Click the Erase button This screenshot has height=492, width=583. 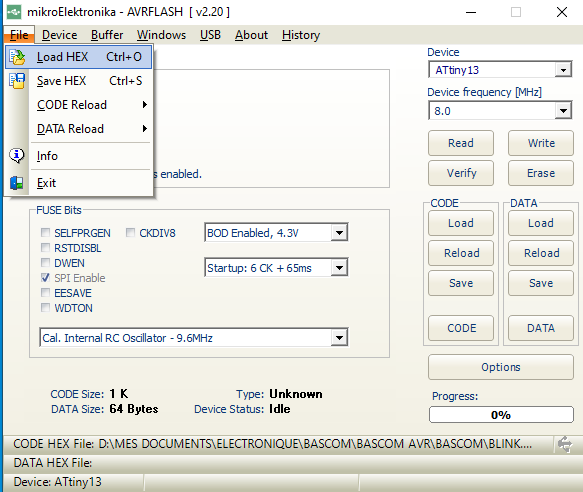point(541,173)
